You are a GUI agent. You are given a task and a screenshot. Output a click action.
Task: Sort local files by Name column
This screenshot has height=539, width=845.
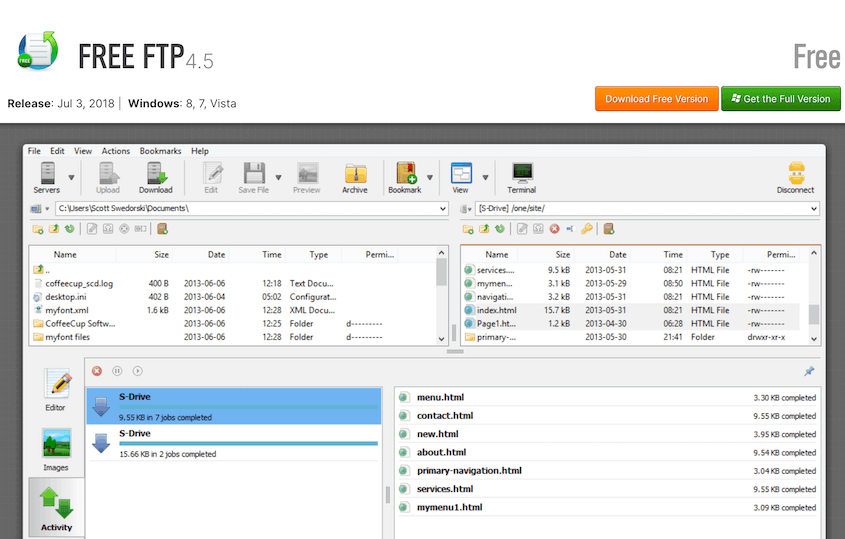tap(65, 254)
